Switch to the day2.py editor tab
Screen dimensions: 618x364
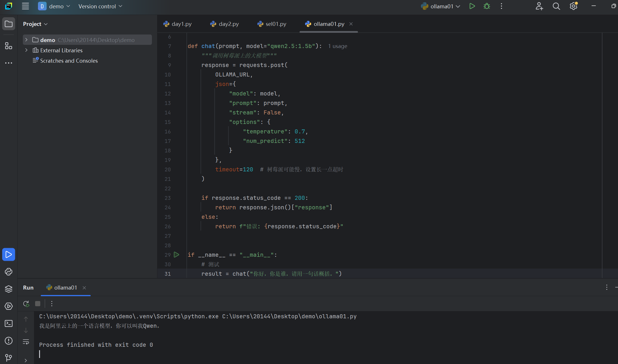click(225, 24)
